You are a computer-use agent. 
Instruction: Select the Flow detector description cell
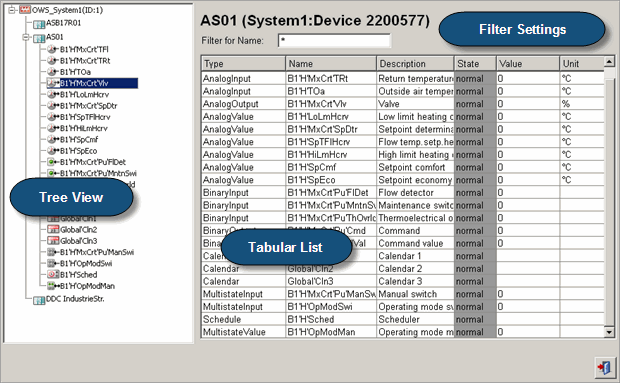[x=415, y=192]
